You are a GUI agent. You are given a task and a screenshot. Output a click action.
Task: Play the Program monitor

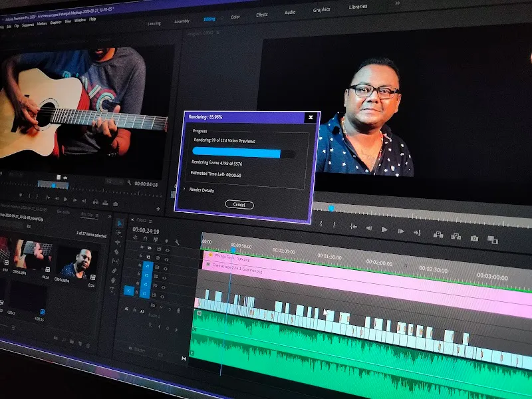[384, 229]
